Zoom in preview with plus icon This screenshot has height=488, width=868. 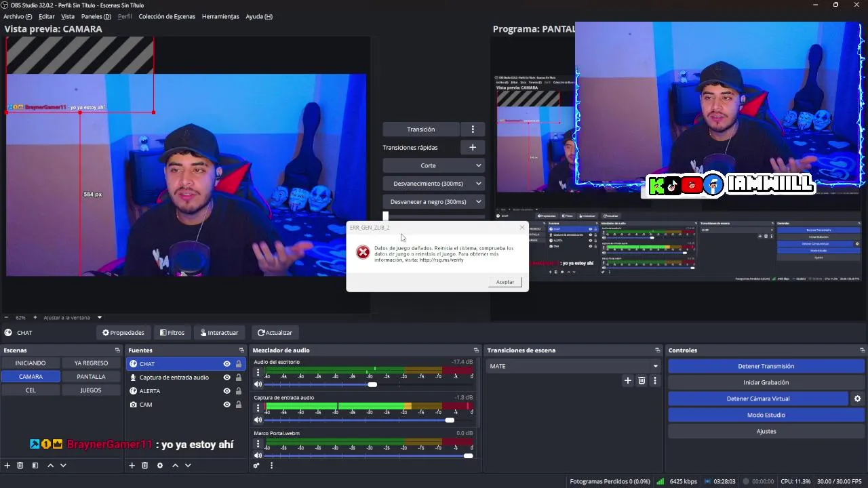point(35,317)
